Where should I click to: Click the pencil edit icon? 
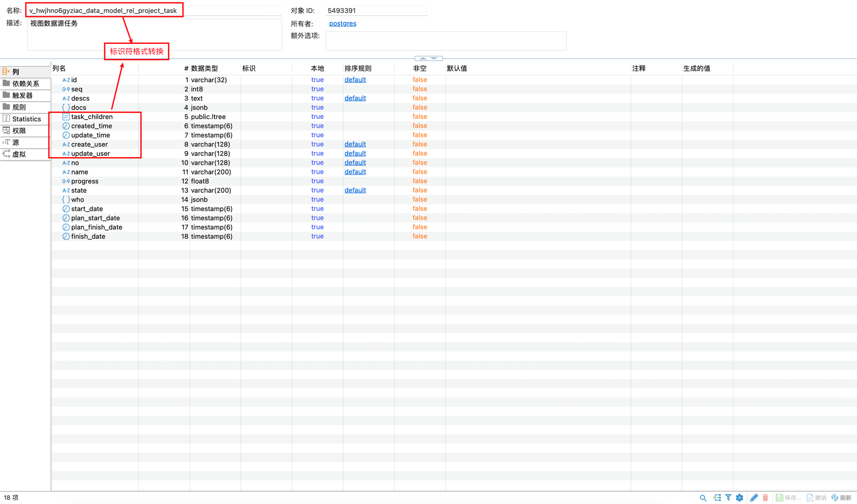coord(754,498)
